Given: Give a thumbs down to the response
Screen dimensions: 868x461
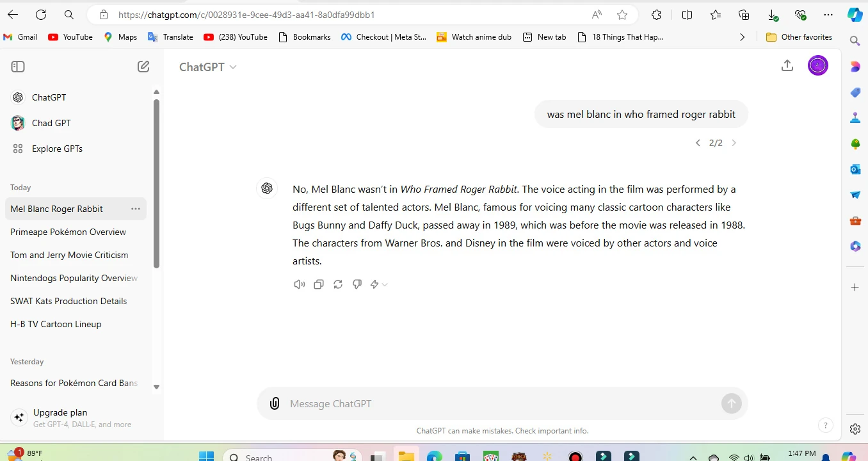Looking at the screenshot, I should tap(357, 284).
